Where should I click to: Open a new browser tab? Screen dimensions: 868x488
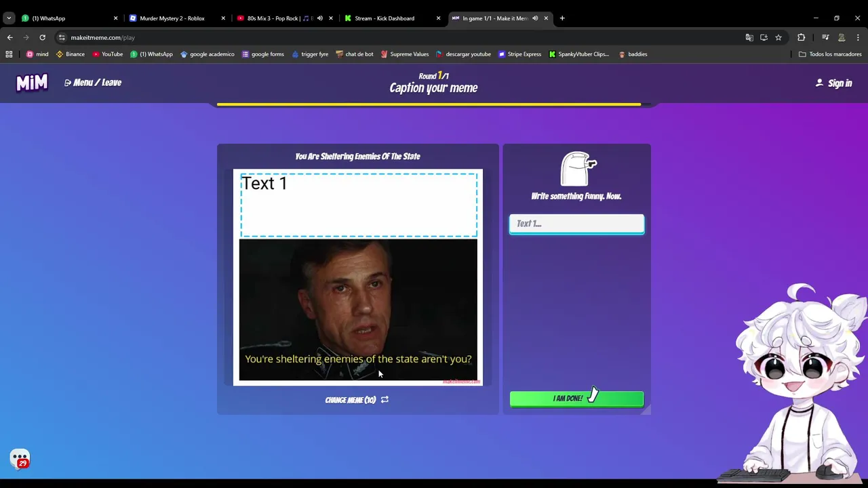pos(562,18)
